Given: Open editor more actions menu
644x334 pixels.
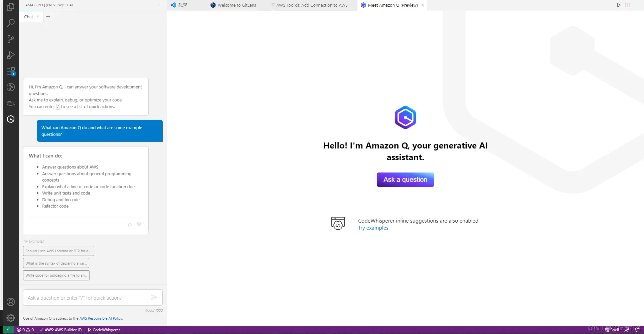Looking at the screenshot, I should pyautogui.click(x=636, y=5).
